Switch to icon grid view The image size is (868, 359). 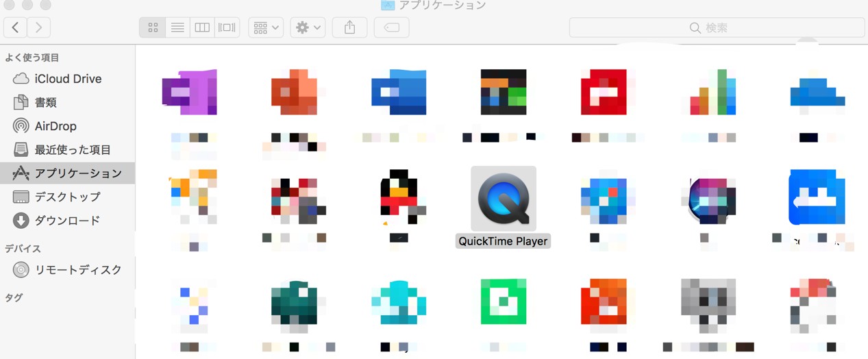(x=153, y=27)
